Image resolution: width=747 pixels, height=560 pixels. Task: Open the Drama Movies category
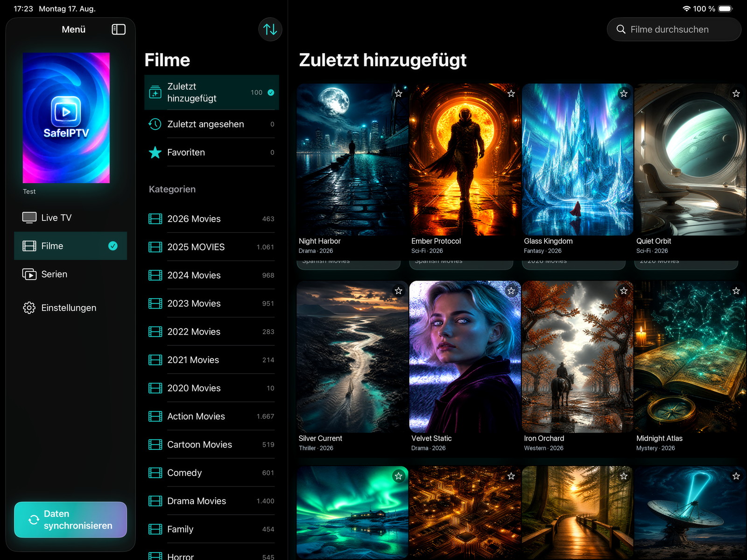(x=211, y=501)
